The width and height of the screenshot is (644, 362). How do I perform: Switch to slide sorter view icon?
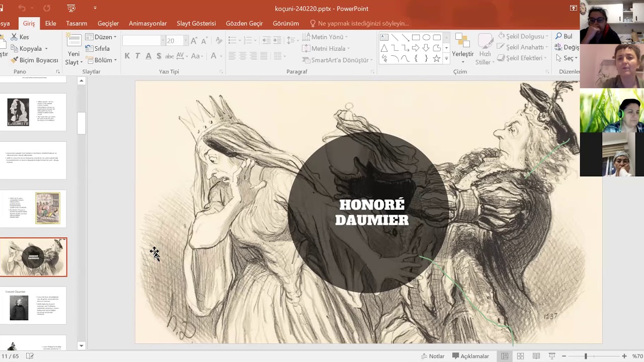tap(520, 356)
